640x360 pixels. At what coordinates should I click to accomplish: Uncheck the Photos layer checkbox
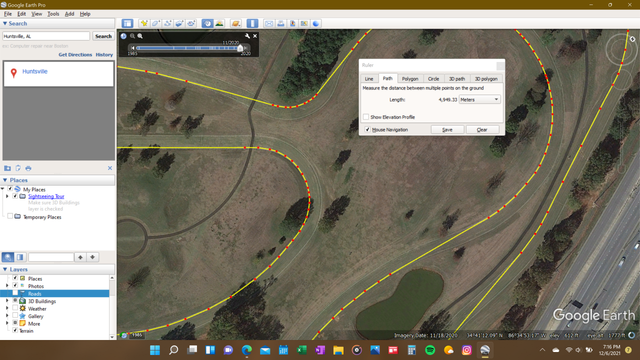click(x=15, y=286)
